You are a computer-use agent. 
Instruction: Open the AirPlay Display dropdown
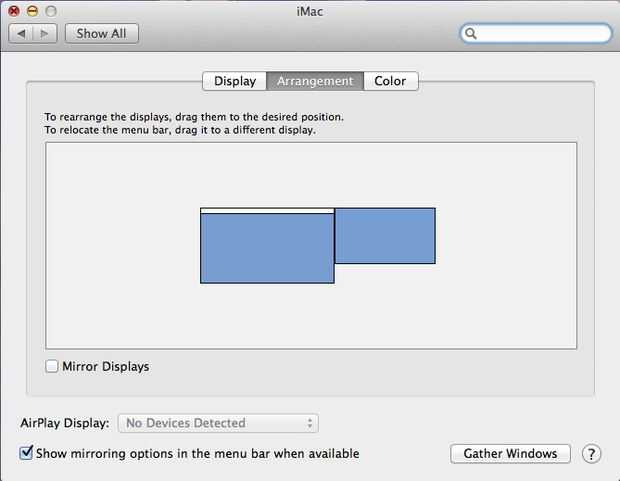click(218, 423)
